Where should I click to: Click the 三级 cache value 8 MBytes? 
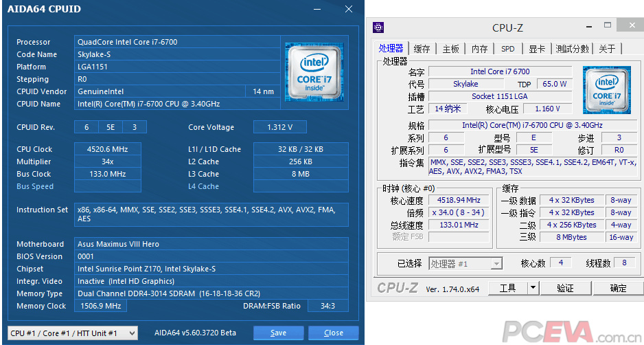point(571,237)
